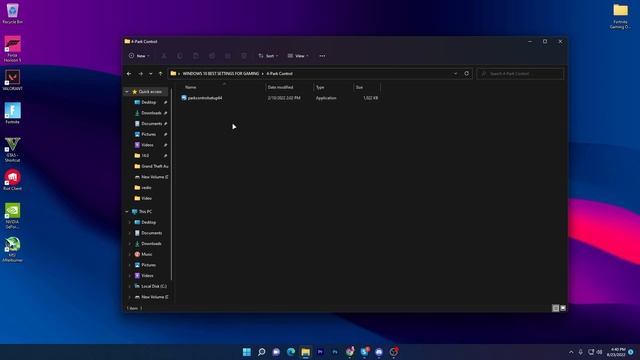Select the Riot Client desktop icon
Viewport: 640px width, 360px height.
(12, 180)
